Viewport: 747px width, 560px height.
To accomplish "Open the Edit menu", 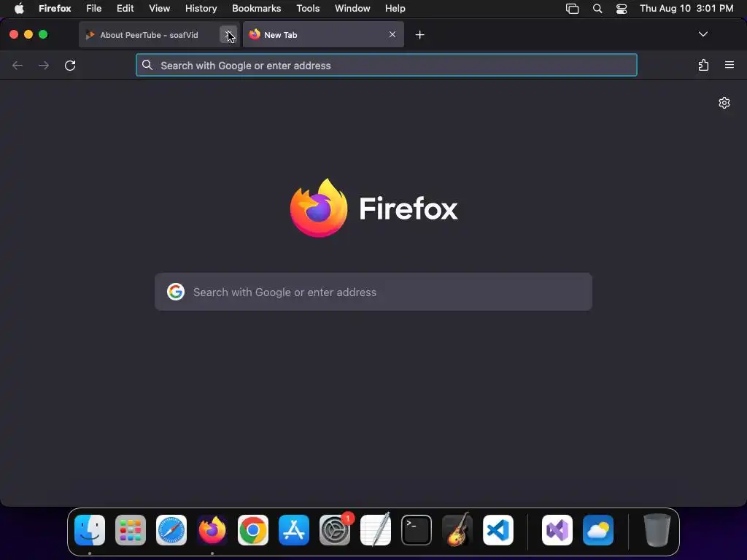I will pos(125,9).
